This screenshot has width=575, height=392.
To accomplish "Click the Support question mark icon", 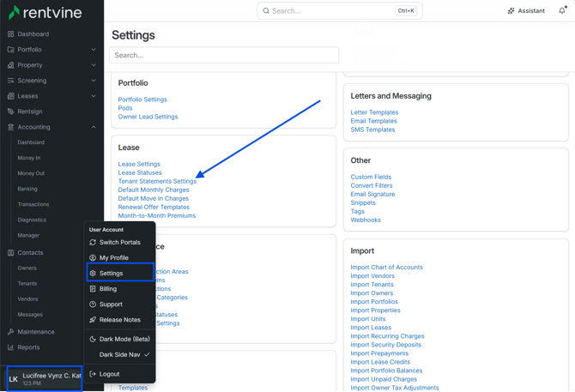I will click(93, 304).
